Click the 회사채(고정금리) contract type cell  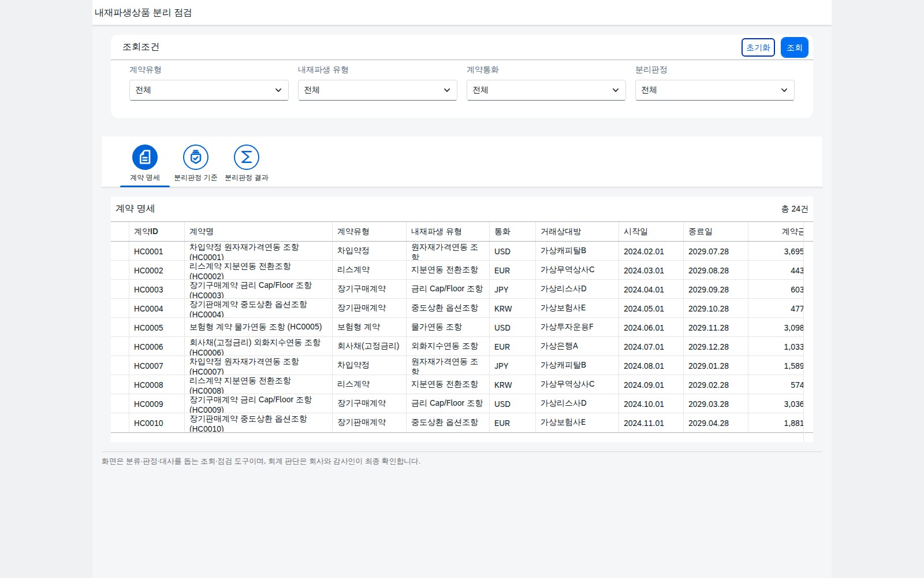pyautogui.click(x=369, y=346)
